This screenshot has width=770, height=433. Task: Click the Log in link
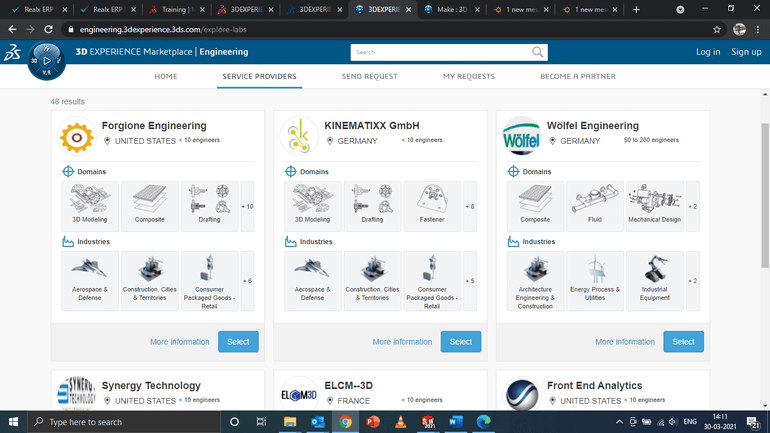(x=708, y=52)
